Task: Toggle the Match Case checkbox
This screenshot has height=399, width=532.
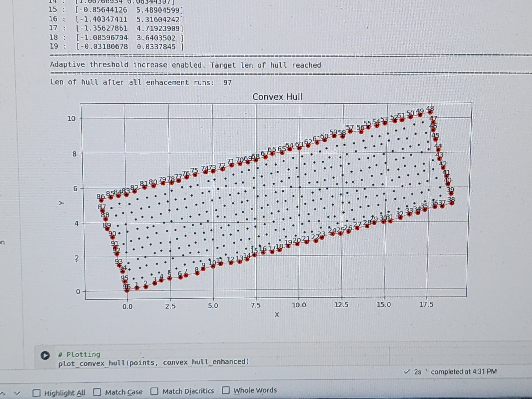Action: click(97, 392)
